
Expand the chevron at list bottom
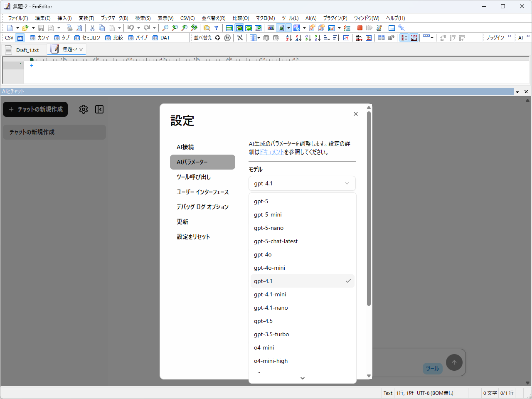[302, 378]
